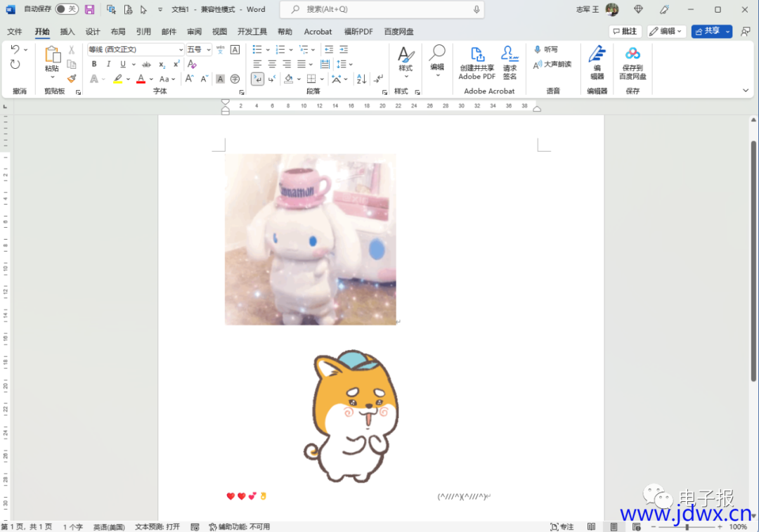Click Request Signatures button
This screenshot has height=532, width=759.
point(510,63)
